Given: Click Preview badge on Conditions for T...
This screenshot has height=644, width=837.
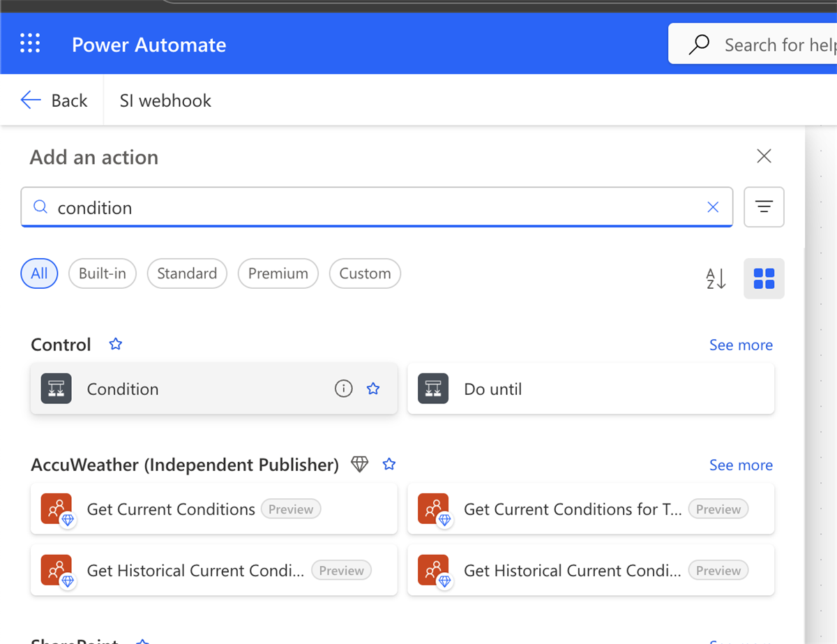Looking at the screenshot, I should pos(718,509).
